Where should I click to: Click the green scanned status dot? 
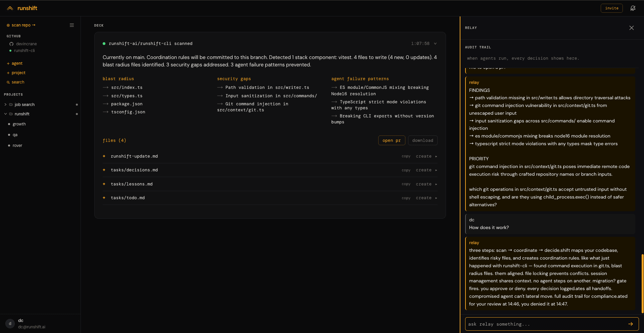(x=104, y=44)
